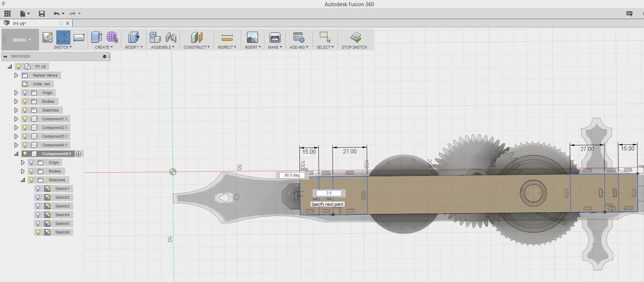Click the Stop Sketch icon
Screen dimensions: 644x282
(355, 37)
